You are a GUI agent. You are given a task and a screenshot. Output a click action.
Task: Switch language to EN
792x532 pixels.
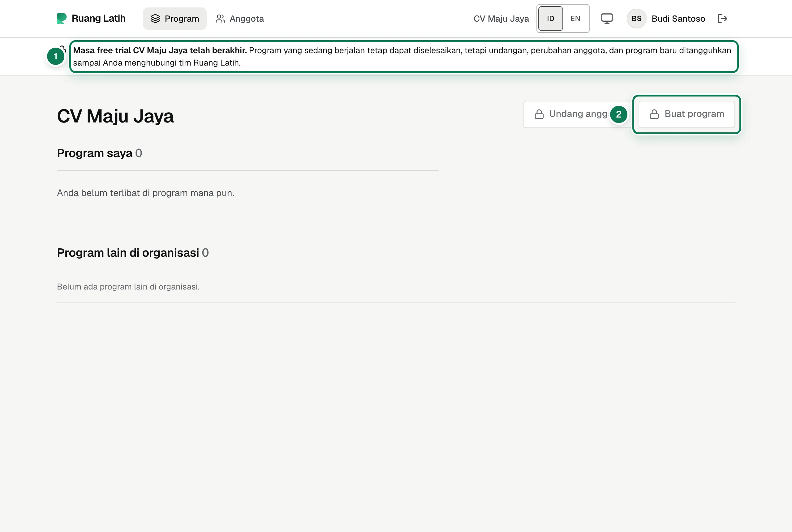575,19
